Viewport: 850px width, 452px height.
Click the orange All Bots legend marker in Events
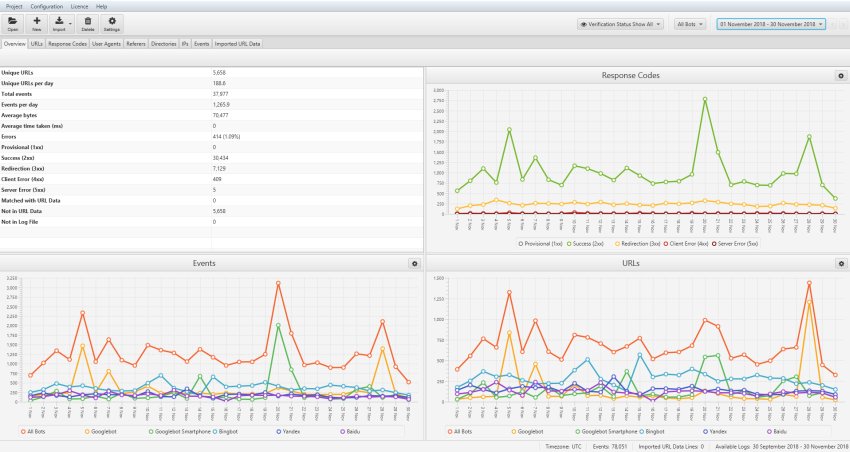tap(22, 431)
